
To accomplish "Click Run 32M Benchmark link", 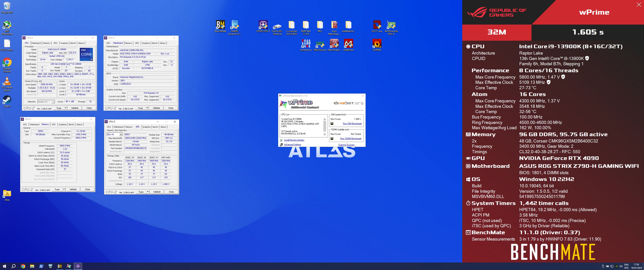I will pyautogui.click(x=352, y=124).
